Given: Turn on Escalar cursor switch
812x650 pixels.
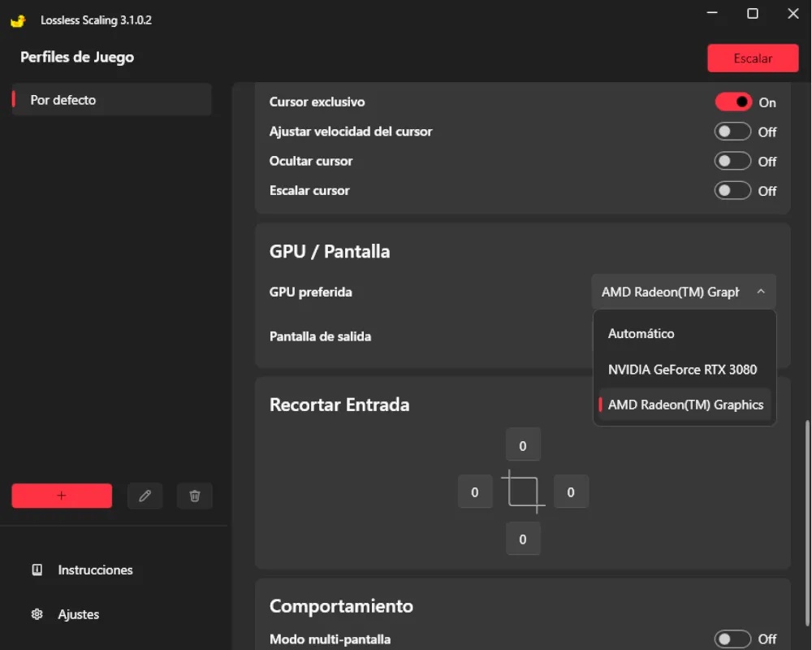Looking at the screenshot, I should (732, 191).
